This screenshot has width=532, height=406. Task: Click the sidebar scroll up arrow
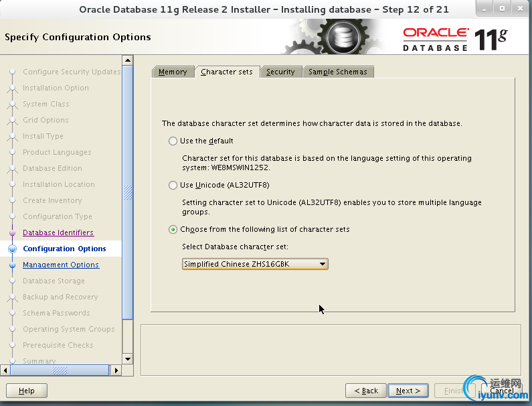coord(128,60)
